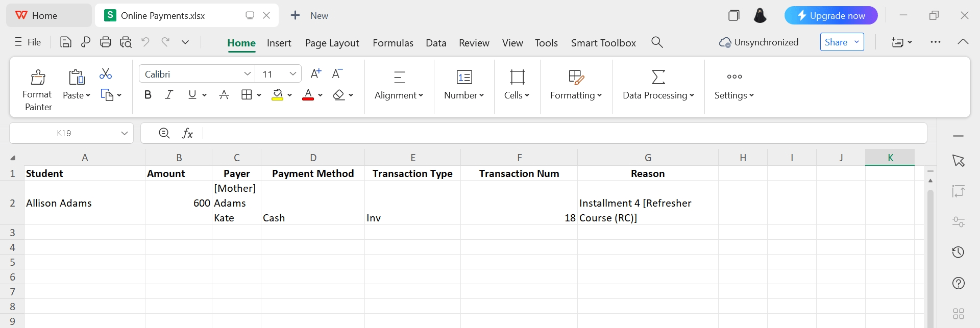This screenshot has width=980, height=328.
Task: Open the Print Preview icon
Action: 126,42
